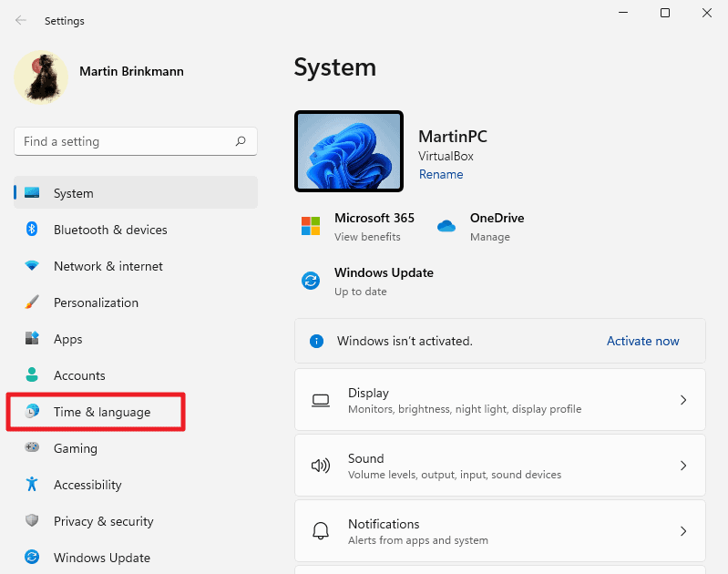Select the Personalization paintbrush icon
The height and width of the screenshot is (574, 728).
(x=32, y=302)
